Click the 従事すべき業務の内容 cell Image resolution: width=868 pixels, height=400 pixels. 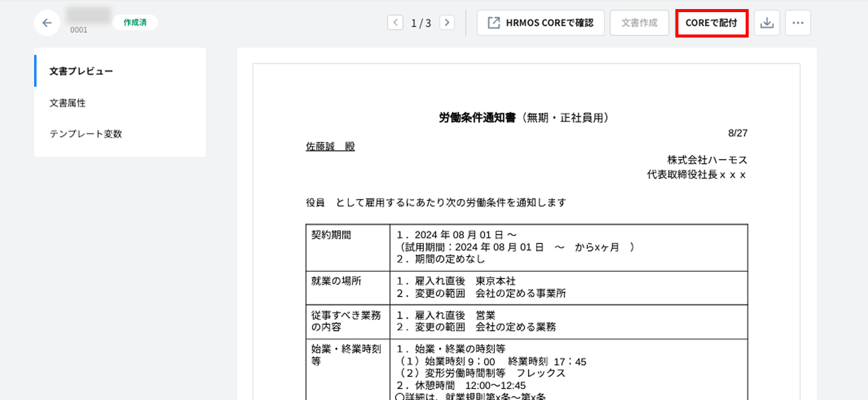[348, 321]
